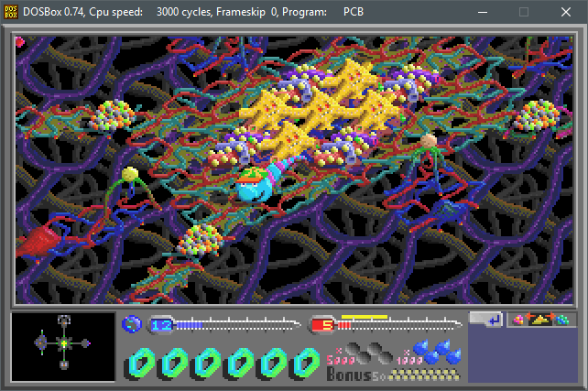The width and height of the screenshot is (588, 391).
Task: Click the red gauge labeled 5
Action: click(386, 325)
